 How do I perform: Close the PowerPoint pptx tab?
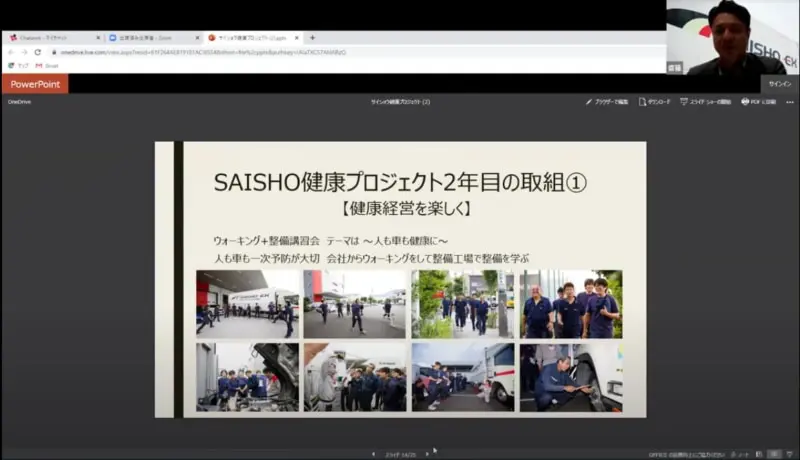point(296,38)
